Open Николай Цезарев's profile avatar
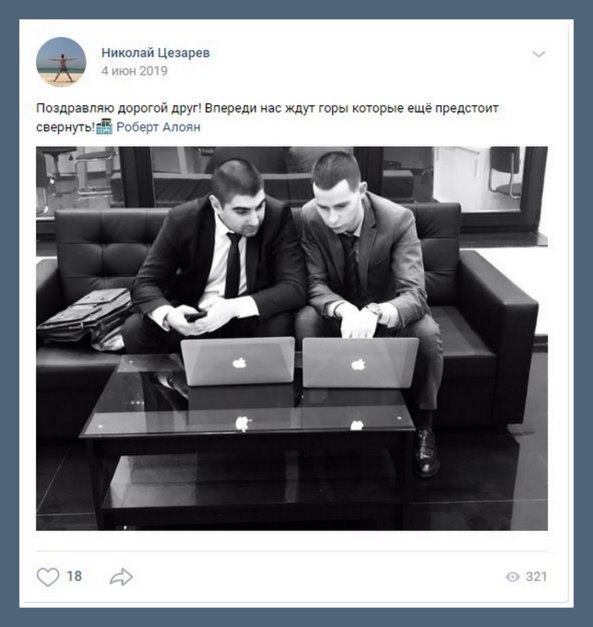Screen dimensions: 593x627 pos(61,62)
